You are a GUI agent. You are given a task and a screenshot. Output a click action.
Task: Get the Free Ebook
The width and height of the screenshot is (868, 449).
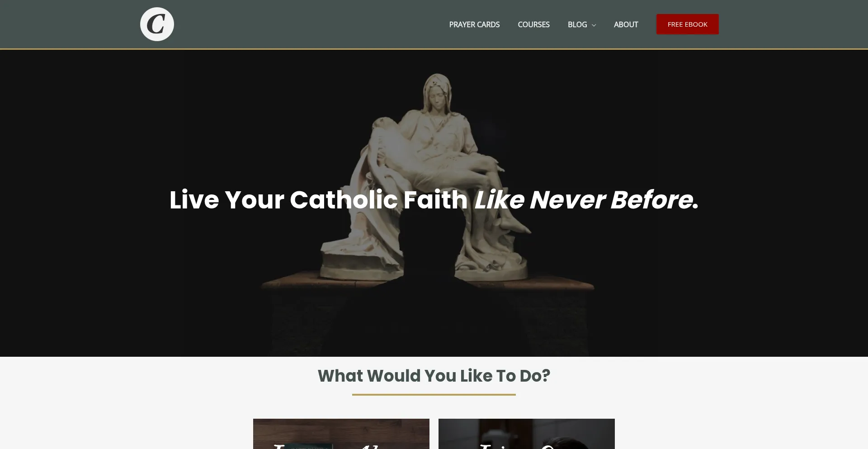687,24
